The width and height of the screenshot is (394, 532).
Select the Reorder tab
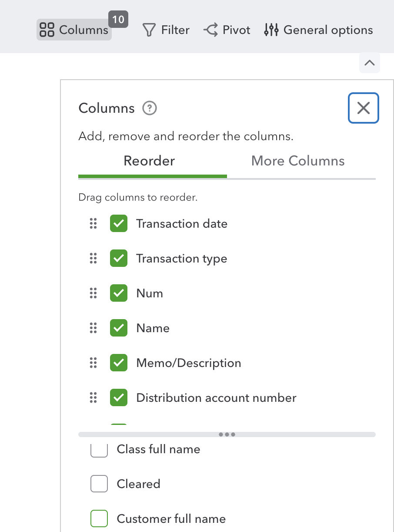tap(149, 161)
